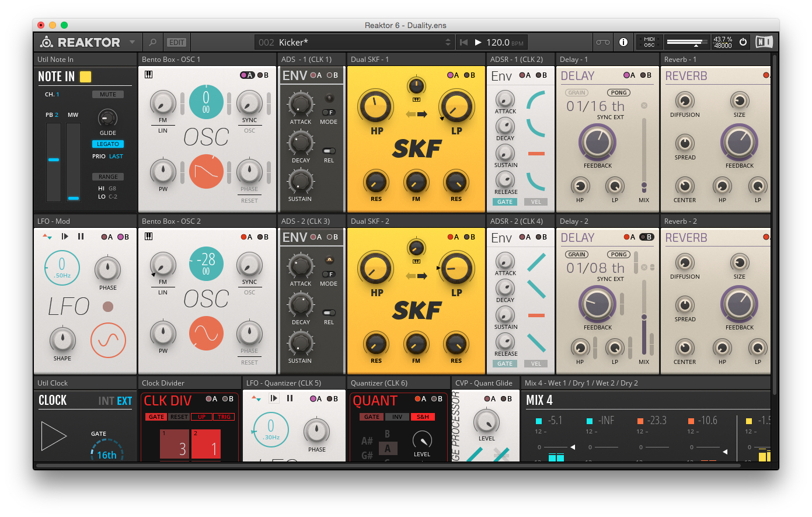Toggle MUTE in the Util Note In panel

pos(109,94)
